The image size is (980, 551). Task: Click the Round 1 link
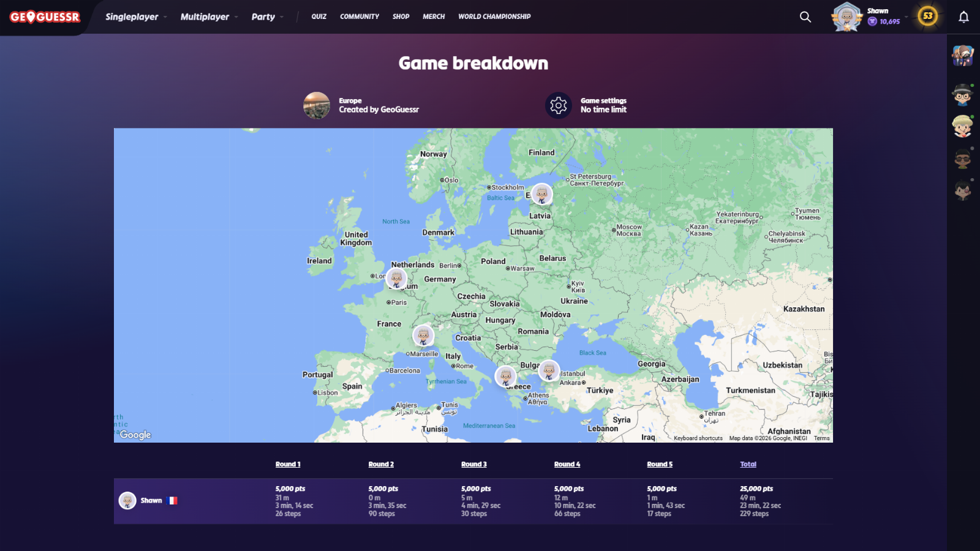tap(288, 464)
